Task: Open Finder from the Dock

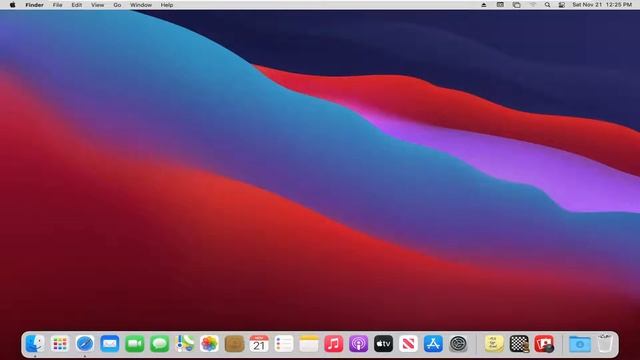Action: pos(35,344)
